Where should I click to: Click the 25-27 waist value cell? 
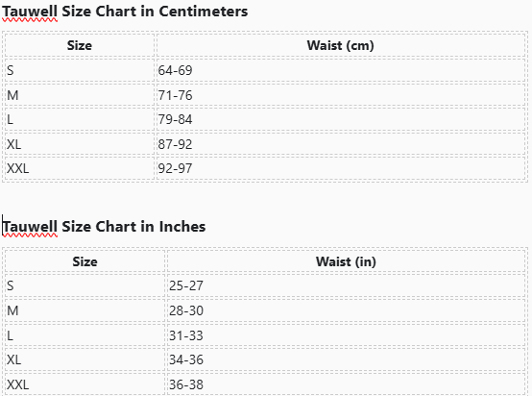click(x=346, y=285)
